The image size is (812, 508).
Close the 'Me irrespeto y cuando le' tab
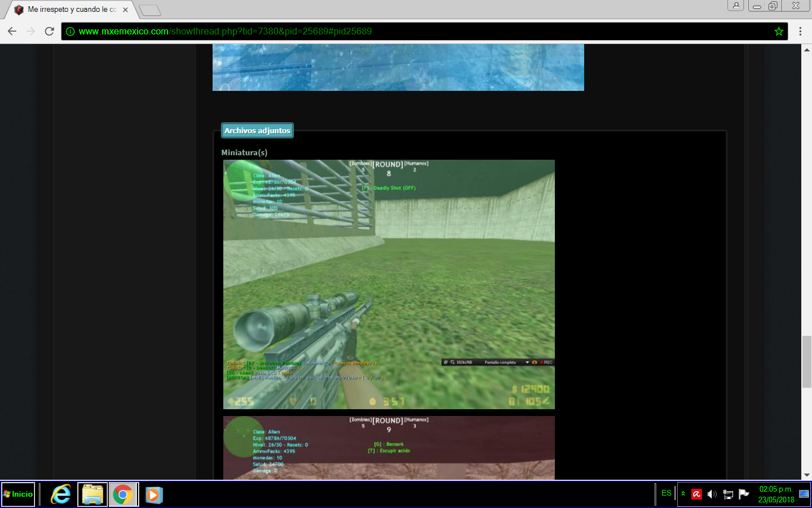(125, 10)
